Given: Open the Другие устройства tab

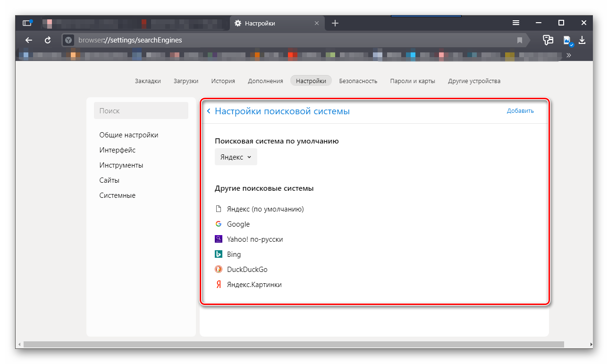Looking at the screenshot, I should coord(474,81).
